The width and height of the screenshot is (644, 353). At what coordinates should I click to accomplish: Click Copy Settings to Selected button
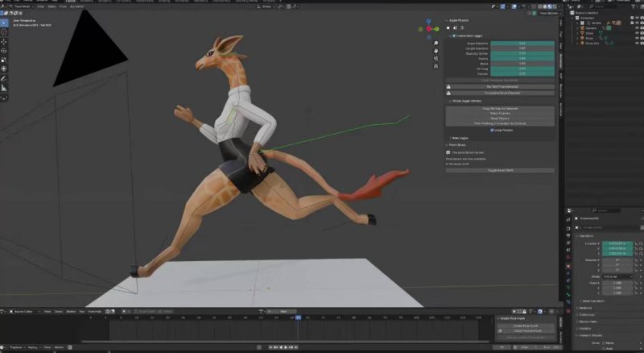(500, 109)
